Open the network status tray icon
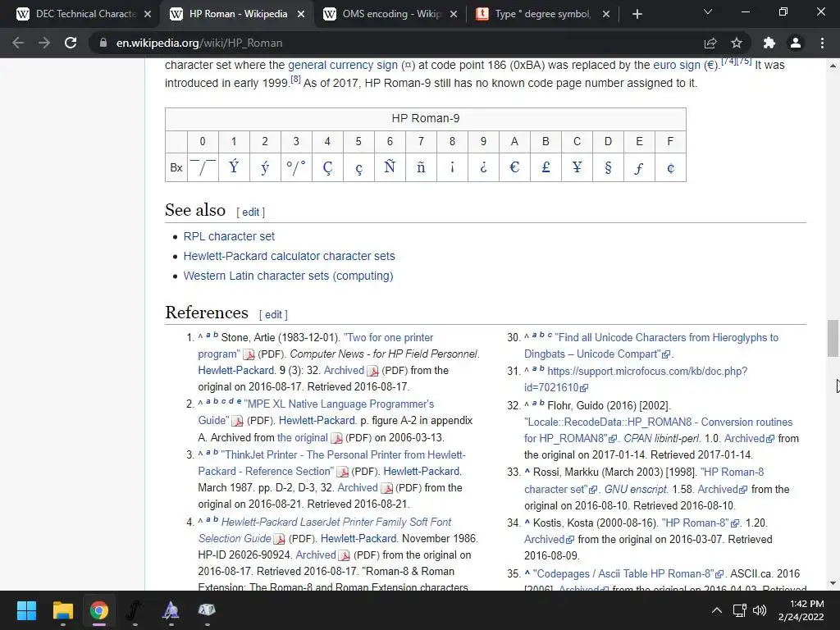This screenshot has width=840, height=630. (x=740, y=610)
